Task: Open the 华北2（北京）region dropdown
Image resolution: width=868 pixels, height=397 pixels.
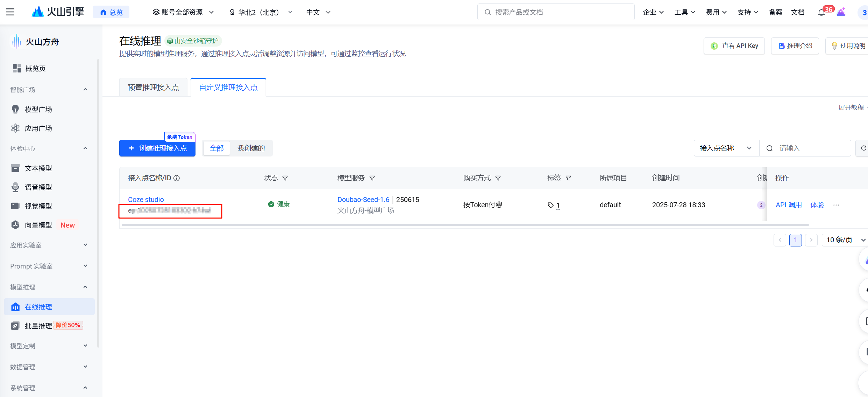Action: [261, 12]
